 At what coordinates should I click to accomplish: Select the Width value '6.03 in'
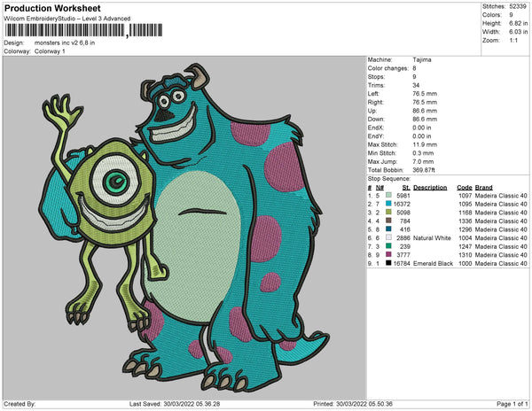coord(519,32)
